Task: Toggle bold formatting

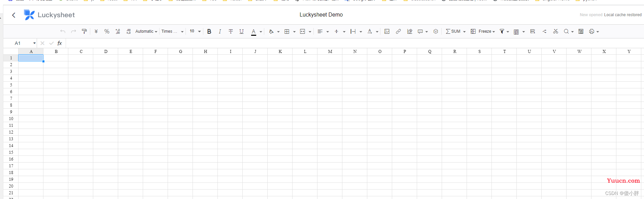Action: 209,31
